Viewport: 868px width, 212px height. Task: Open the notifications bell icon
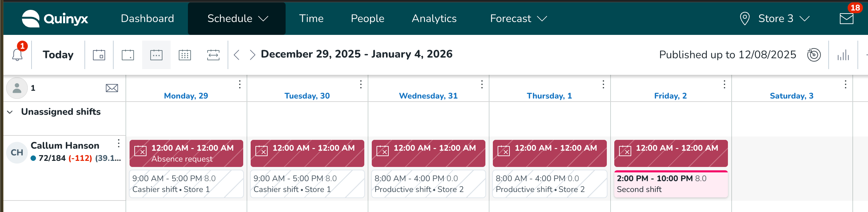(x=17, y=55)
